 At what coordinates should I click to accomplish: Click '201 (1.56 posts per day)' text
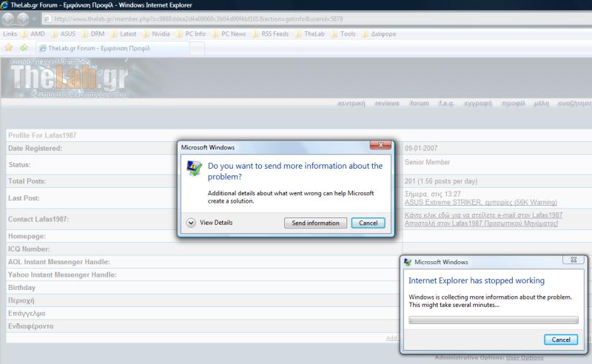coord(441,181)
